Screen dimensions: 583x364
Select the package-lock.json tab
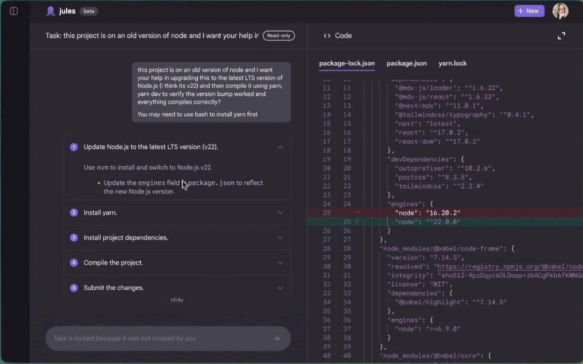[x=347, y=63]
